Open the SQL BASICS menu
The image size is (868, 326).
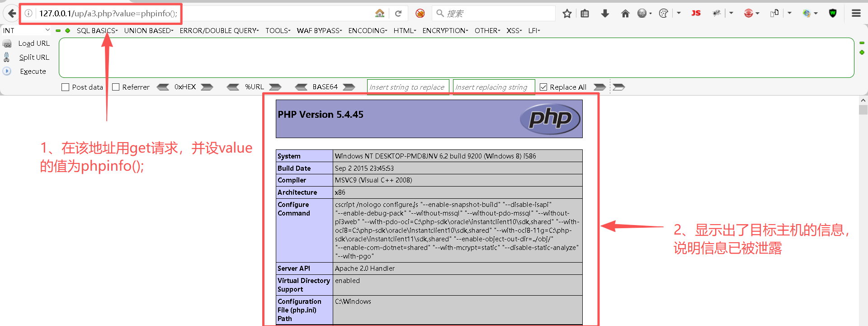(x=97, y=30)
